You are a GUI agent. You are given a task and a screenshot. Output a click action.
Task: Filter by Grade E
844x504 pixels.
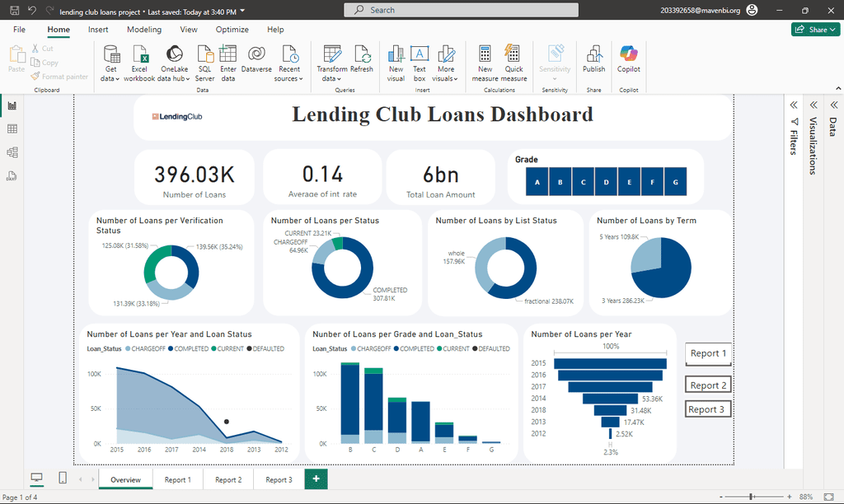point(629,182)
